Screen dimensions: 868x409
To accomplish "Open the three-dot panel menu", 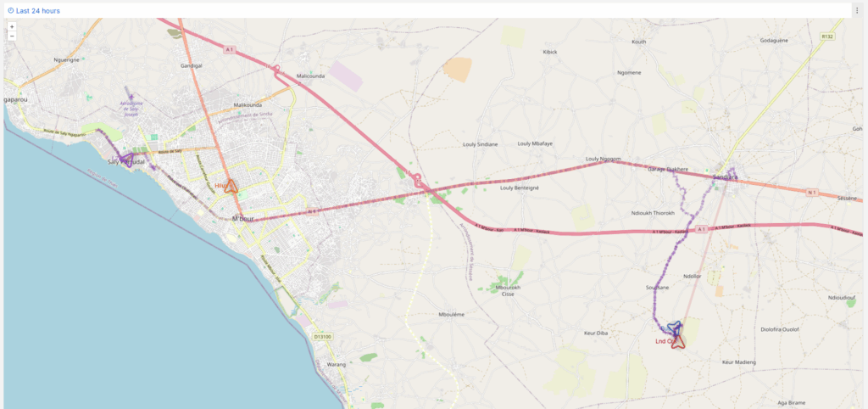I will coord(857,10).
